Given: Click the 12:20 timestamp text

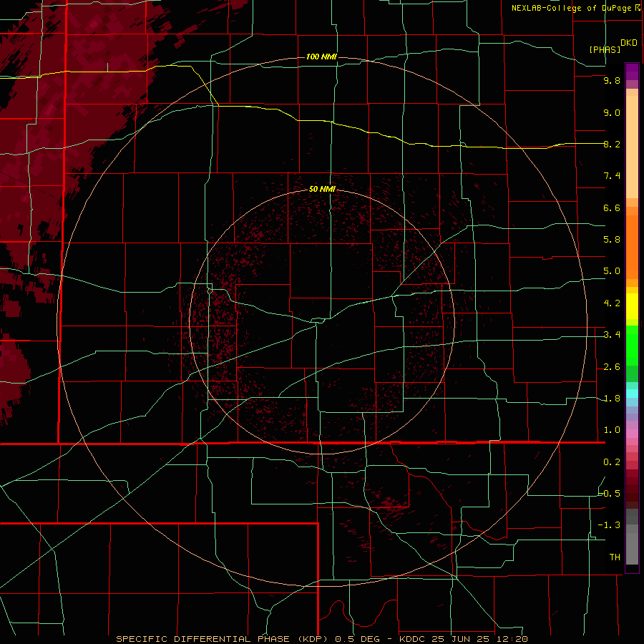Looking at the screenshot, I should coord(513,639).
